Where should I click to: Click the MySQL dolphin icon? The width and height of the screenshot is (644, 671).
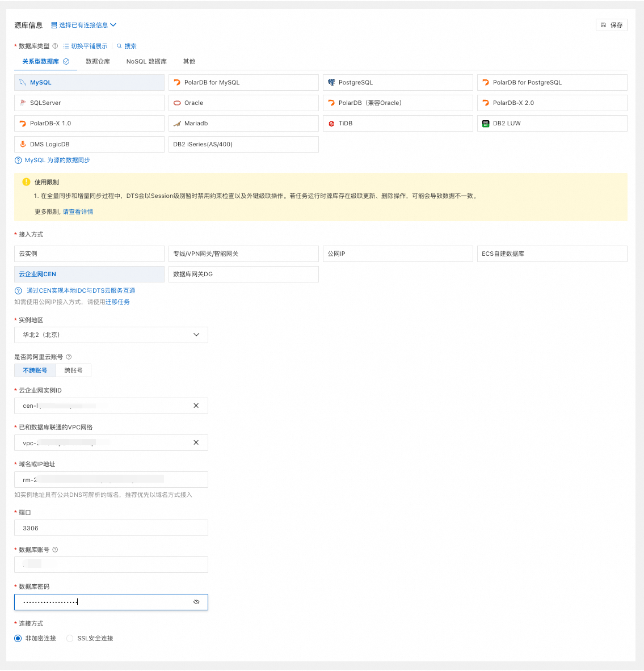23,82
